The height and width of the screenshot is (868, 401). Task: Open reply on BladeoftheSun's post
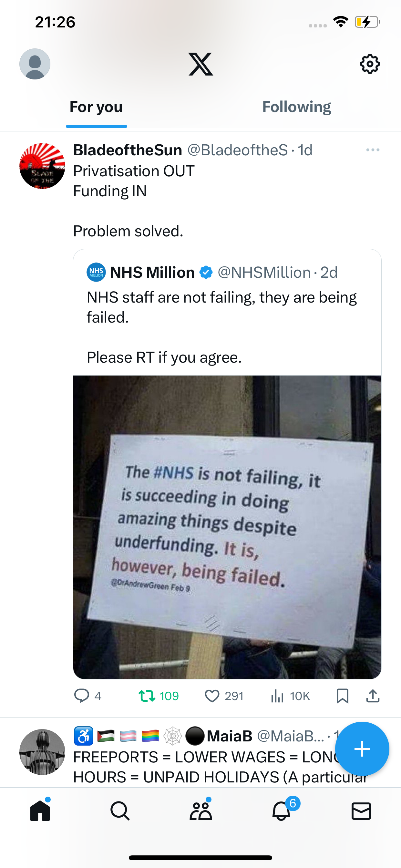point(87,696)
